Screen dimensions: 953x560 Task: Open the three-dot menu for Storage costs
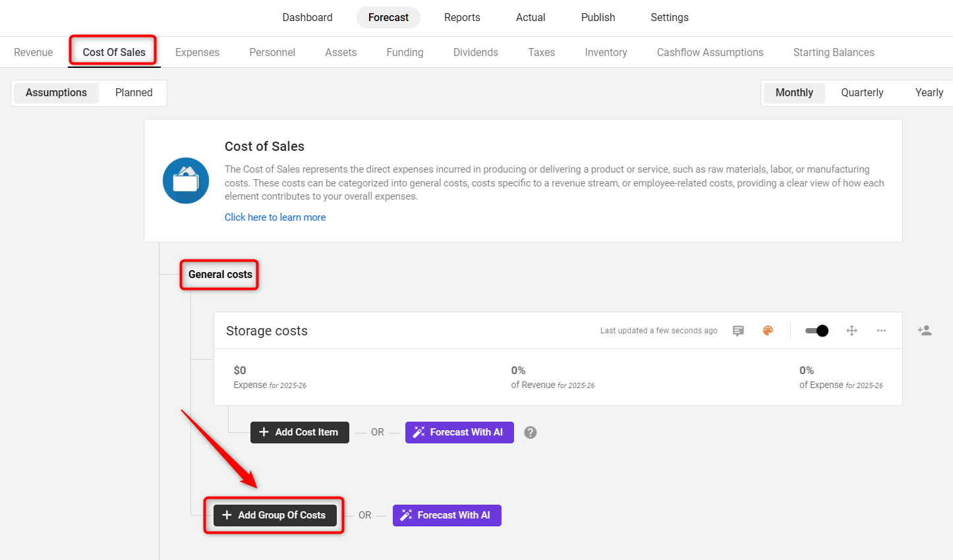(881, 331)
